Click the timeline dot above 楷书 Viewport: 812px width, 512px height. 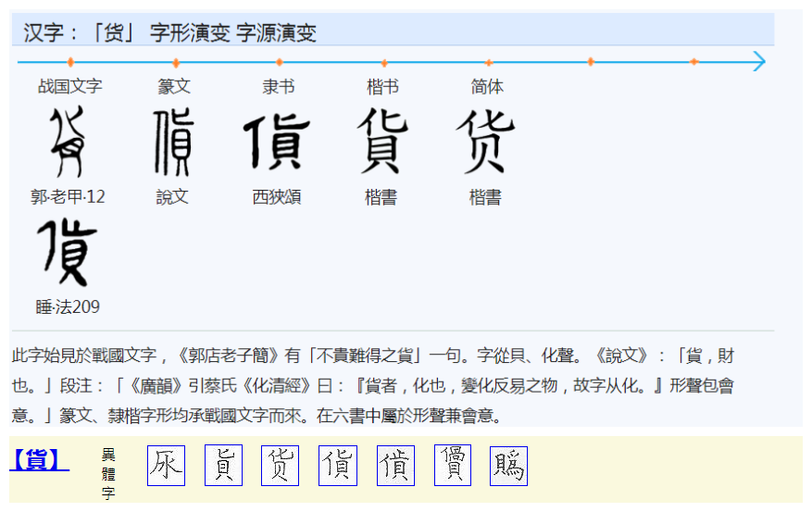pos(384,63)
